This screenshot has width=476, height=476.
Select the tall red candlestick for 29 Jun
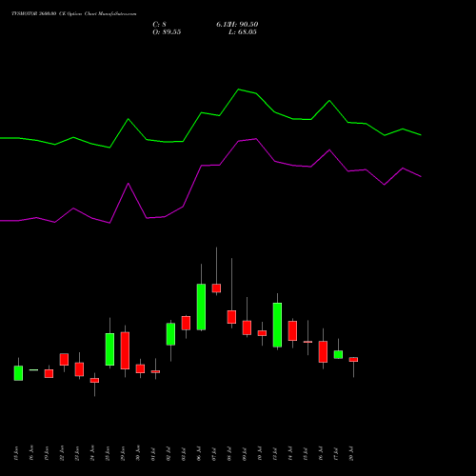tap(125, 350)
